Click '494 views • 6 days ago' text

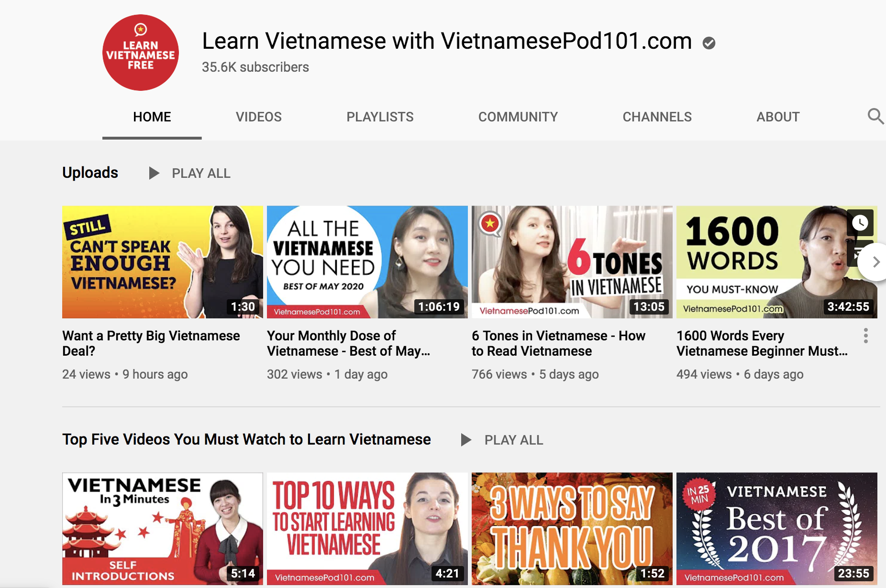pos(740,374)
